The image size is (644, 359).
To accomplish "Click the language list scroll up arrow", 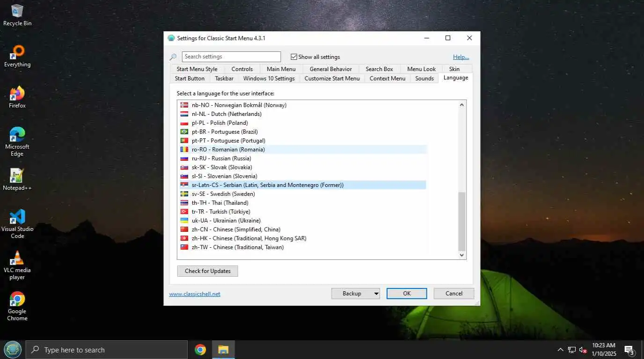I will pos(462,105).
